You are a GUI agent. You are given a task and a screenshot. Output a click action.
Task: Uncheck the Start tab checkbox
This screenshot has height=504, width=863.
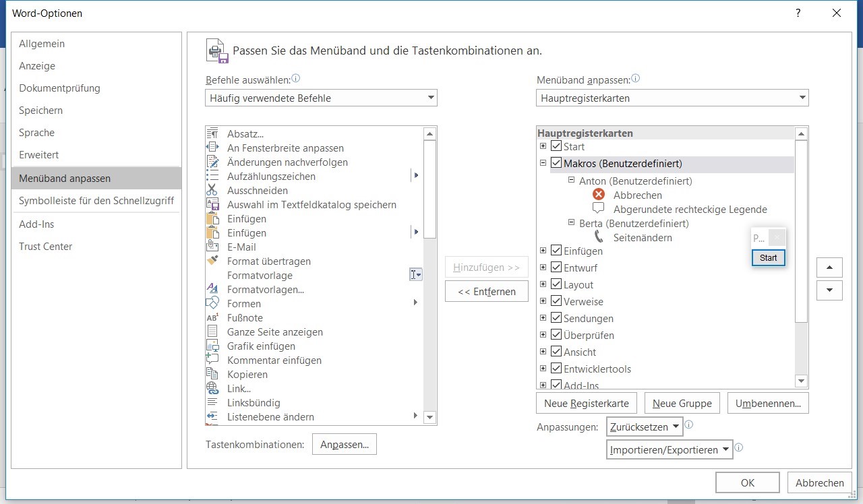coord(556,146)
